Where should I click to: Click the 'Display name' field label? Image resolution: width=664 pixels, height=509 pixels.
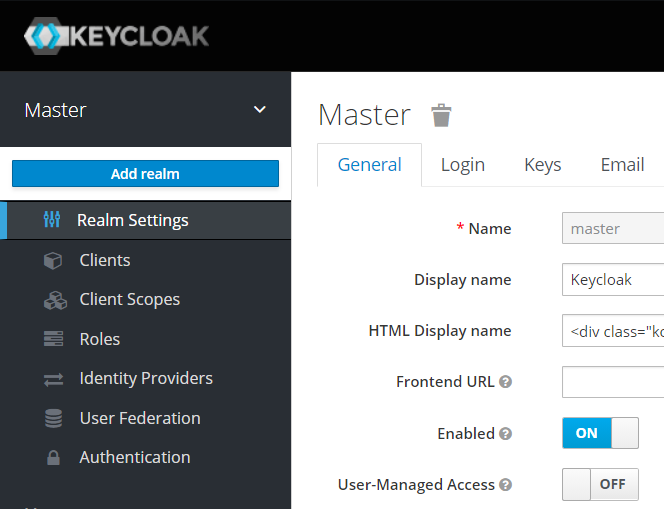tap(462, 280)
